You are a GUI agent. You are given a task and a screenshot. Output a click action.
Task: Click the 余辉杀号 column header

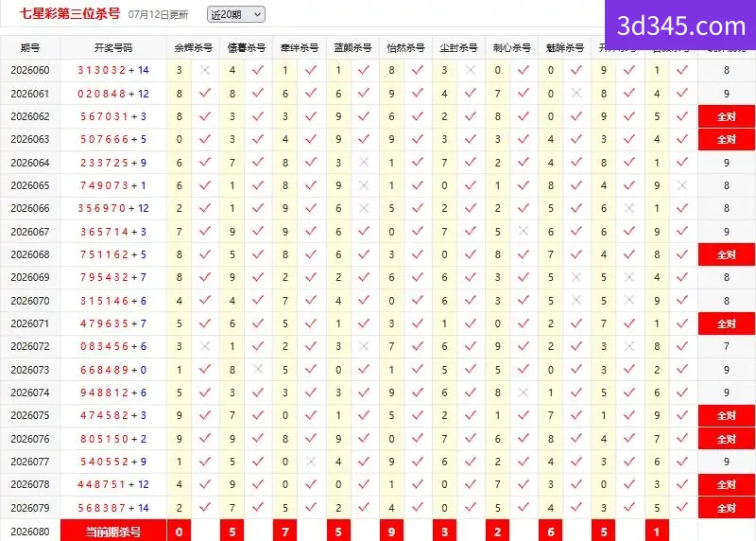coord(194,48)
